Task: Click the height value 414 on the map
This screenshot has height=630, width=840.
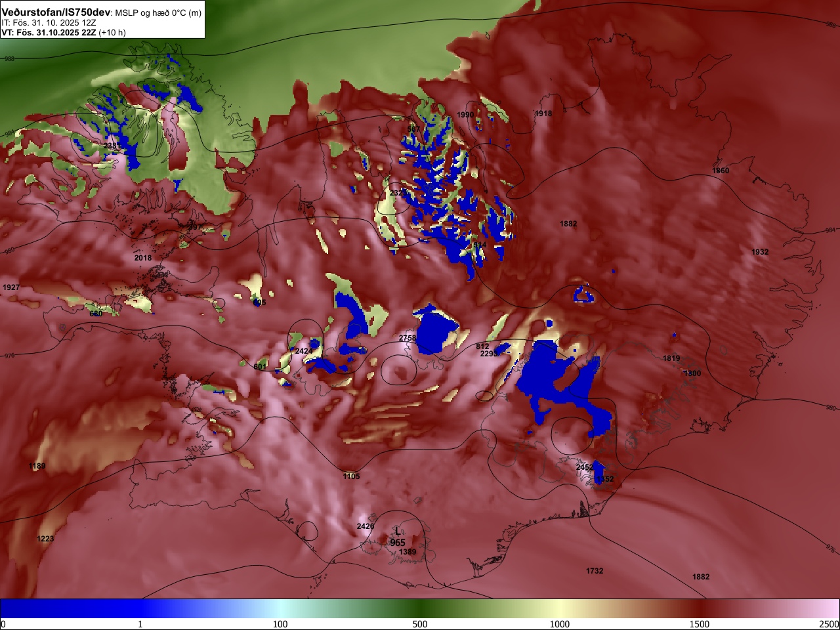Action: (x=480, y=245)
